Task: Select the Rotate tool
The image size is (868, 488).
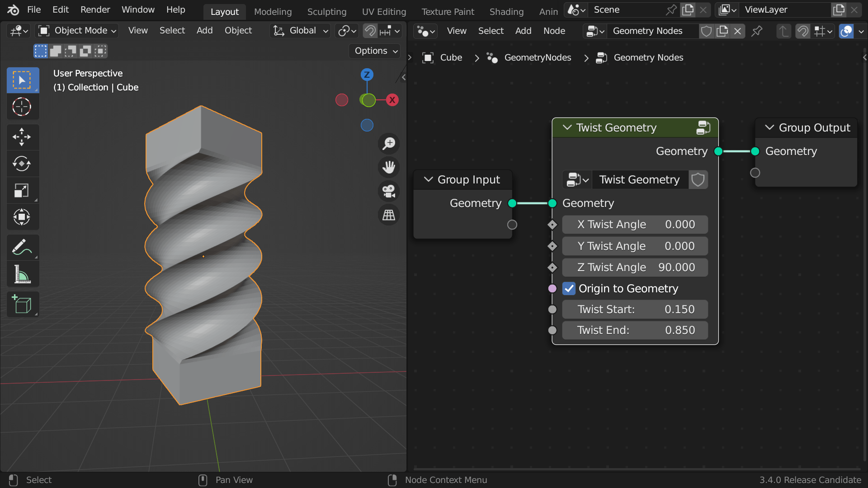Action: [x=23, y=164]
